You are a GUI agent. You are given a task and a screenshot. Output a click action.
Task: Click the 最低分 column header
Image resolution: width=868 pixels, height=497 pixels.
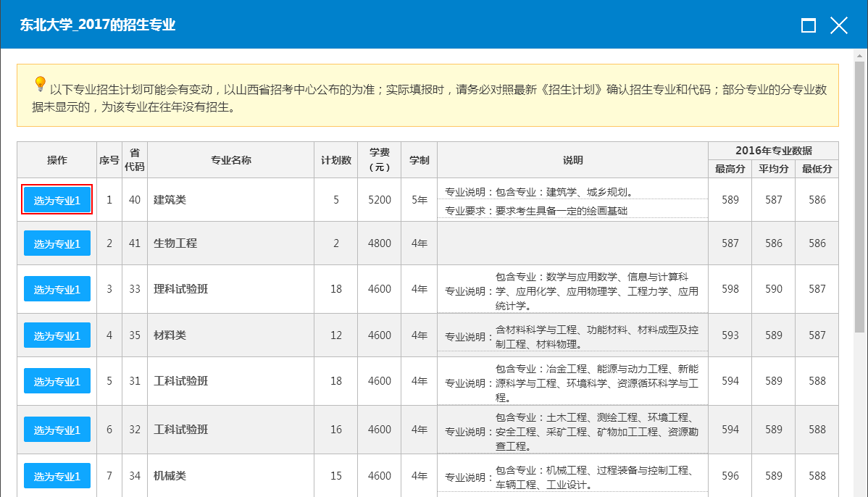(817, 169)
